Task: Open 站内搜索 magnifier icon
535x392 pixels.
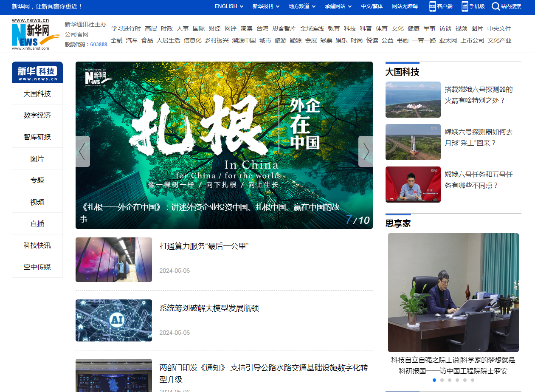Action: click(496, 6)
